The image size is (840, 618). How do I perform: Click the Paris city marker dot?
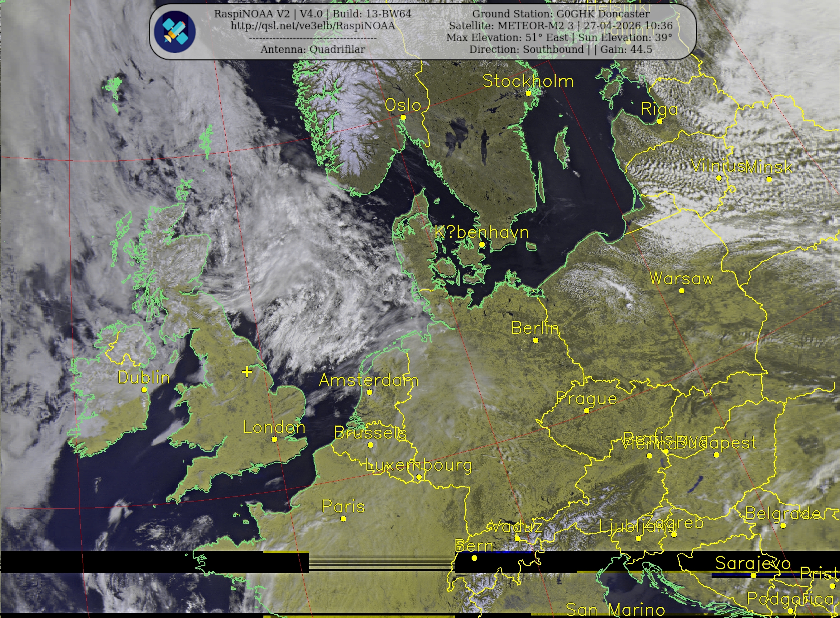[343, 519]
